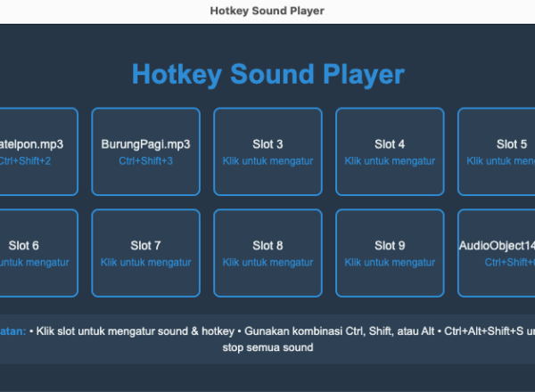The width and height of the screenshot is (535, 392).
Task: Select "Klik untuk mengatur" under Slot 9
Action: coord(390,263)
